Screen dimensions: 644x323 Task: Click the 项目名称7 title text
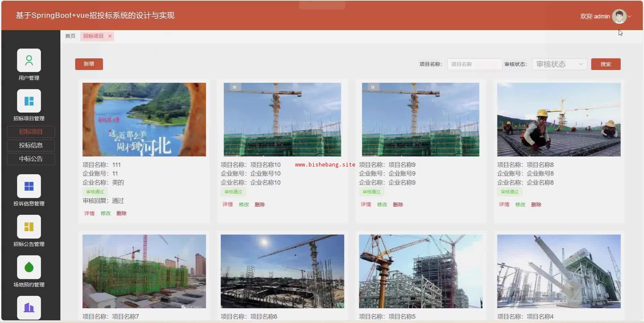point(125,317)
